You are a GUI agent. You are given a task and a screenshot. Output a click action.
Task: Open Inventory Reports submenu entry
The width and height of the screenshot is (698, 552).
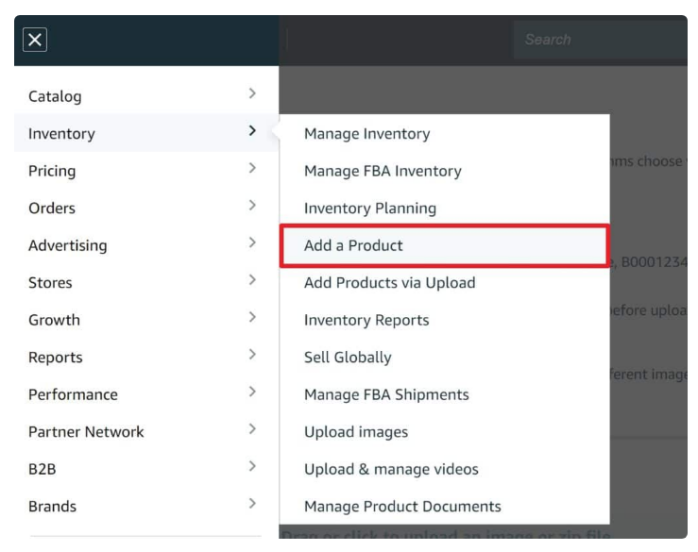click(x=444, y=320)
